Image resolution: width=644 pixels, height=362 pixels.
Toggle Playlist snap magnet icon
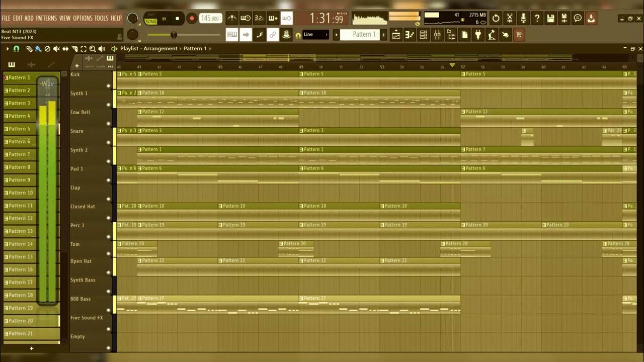point(16,49)
